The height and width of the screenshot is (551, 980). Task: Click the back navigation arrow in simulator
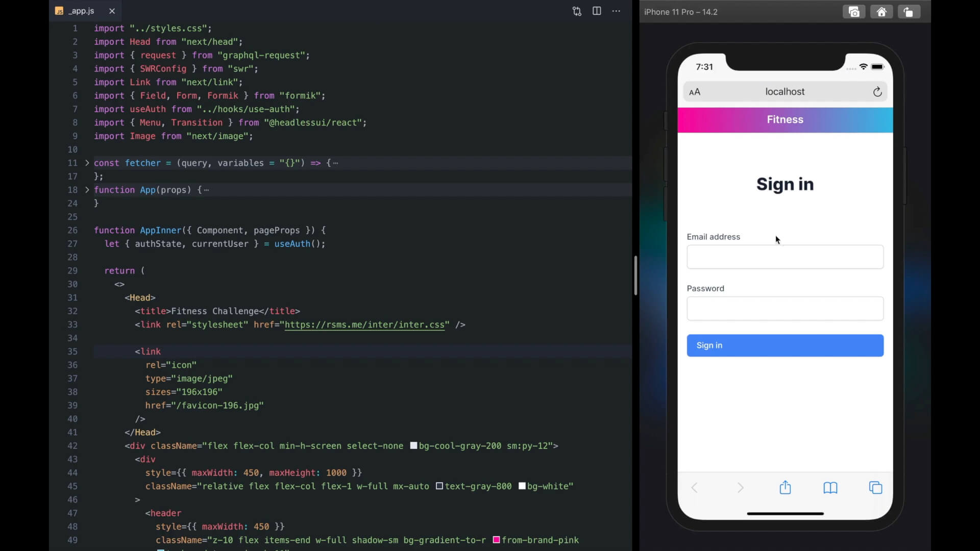695,487
